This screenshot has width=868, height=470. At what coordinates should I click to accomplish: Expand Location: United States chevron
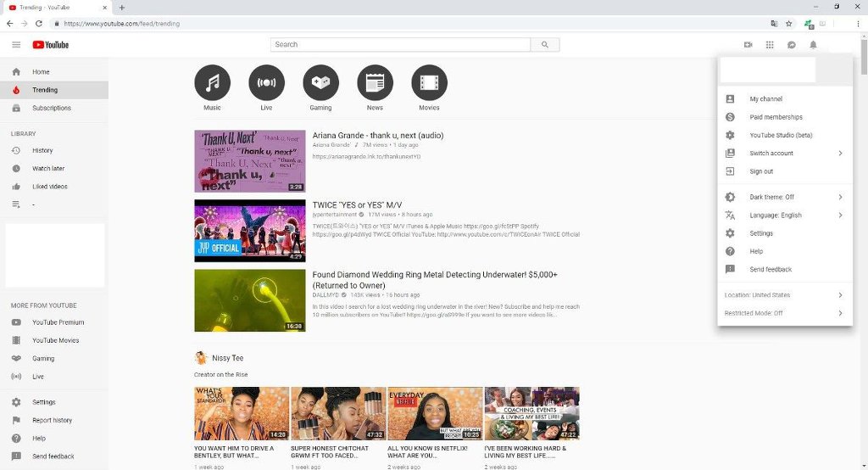click(x=840, y=295)
